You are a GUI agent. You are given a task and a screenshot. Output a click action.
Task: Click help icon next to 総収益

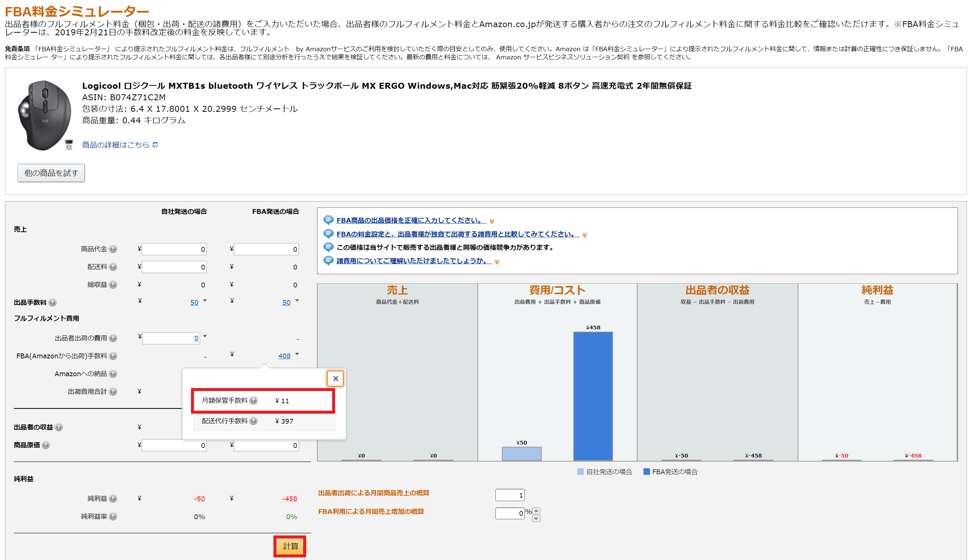pos(113,285)
